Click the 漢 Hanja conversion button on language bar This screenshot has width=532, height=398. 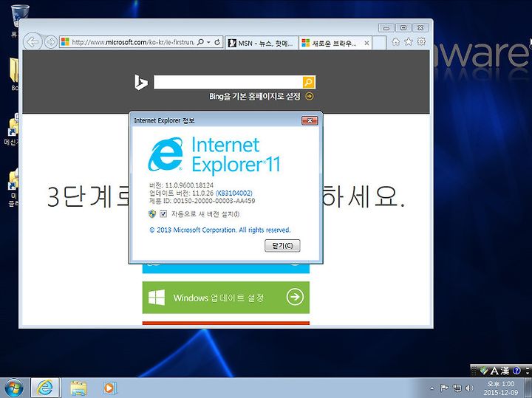tap(505, 371)
